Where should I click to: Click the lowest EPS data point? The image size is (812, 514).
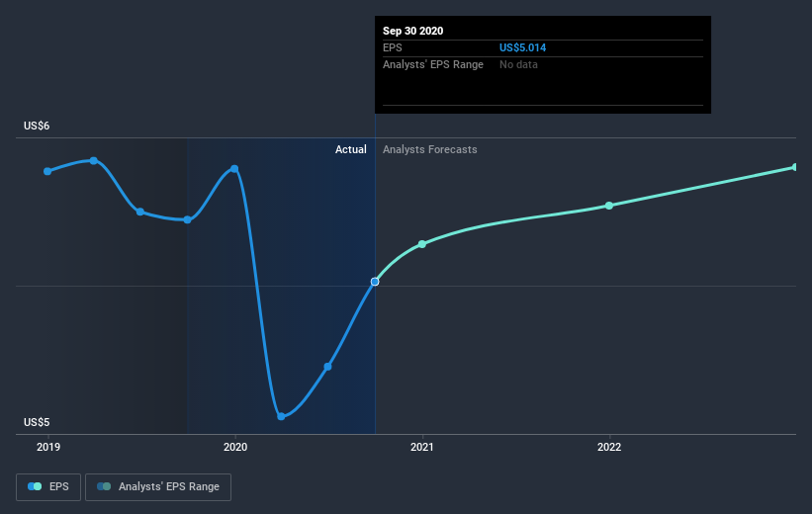point(281,416)
